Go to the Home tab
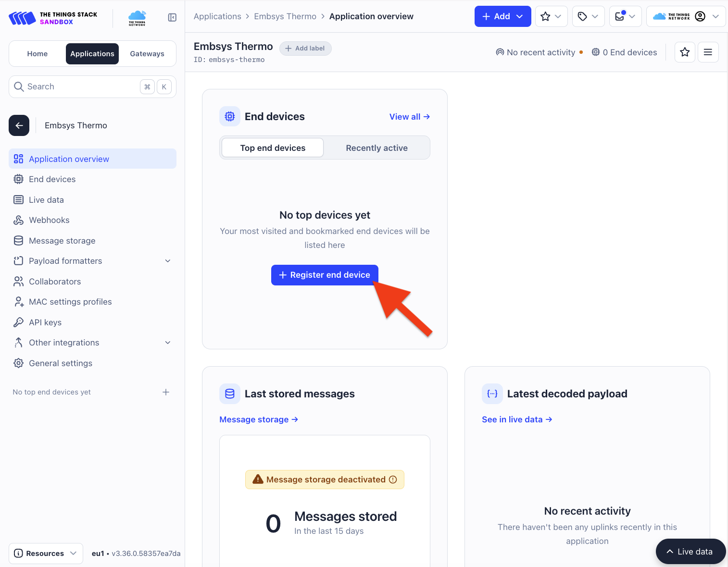The image size is (728, 567). [38, 54]
